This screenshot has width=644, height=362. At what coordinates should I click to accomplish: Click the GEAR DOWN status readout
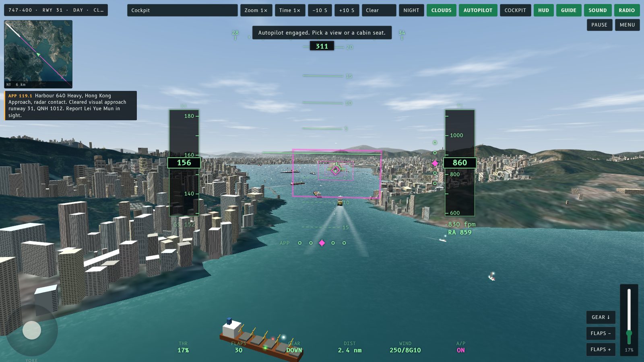click(294, 347)
